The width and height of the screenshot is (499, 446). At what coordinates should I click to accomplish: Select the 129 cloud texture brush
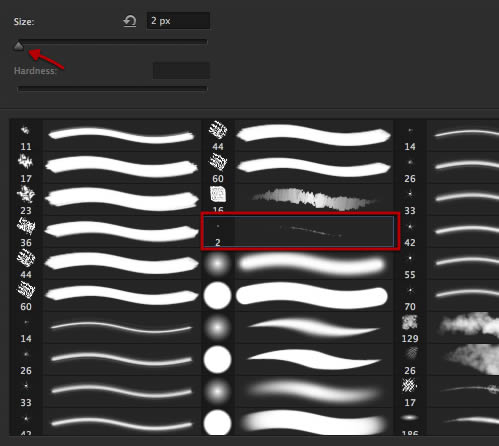[447, 328]
